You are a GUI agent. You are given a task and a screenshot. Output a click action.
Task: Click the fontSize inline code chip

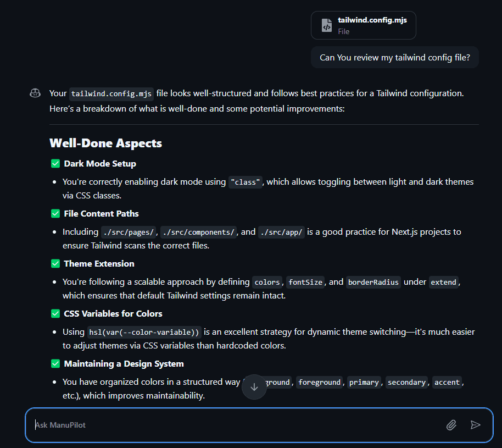pos(305,282)
